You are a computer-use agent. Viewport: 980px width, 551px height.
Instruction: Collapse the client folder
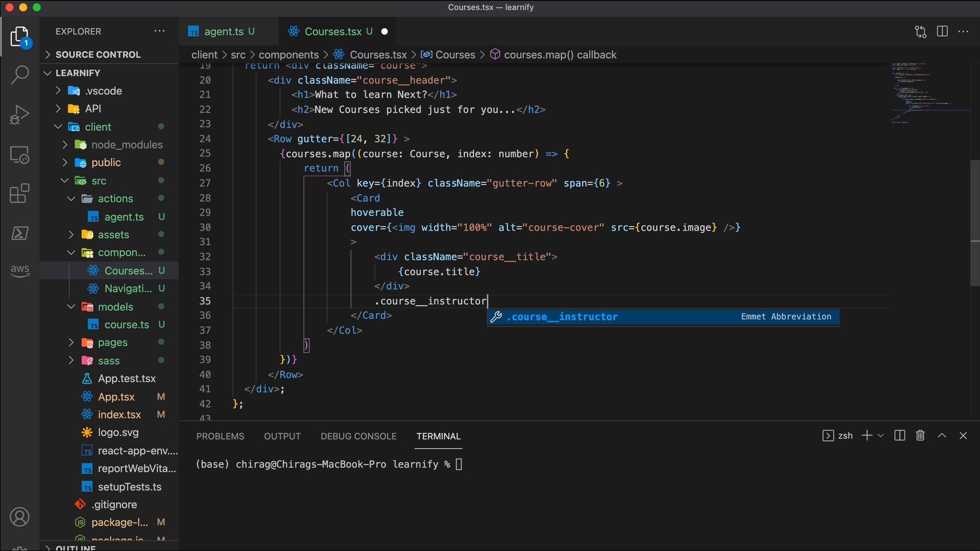click(x=109, y=127)
